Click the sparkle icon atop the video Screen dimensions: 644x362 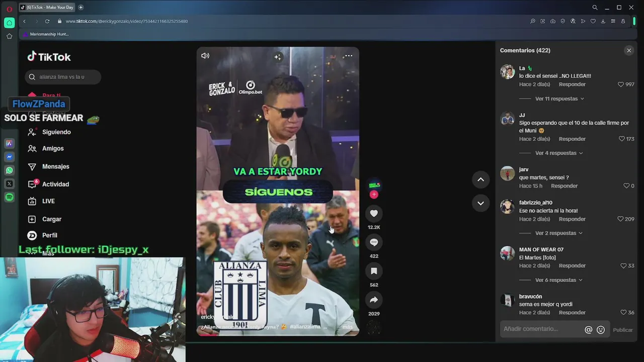coord(277,57)
